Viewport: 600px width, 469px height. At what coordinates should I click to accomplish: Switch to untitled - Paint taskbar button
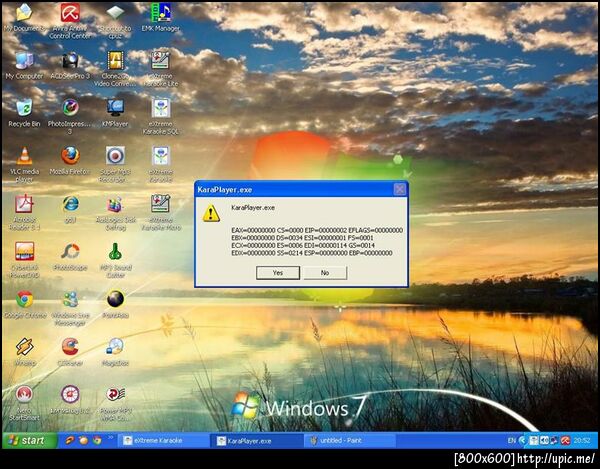[351, 441]
